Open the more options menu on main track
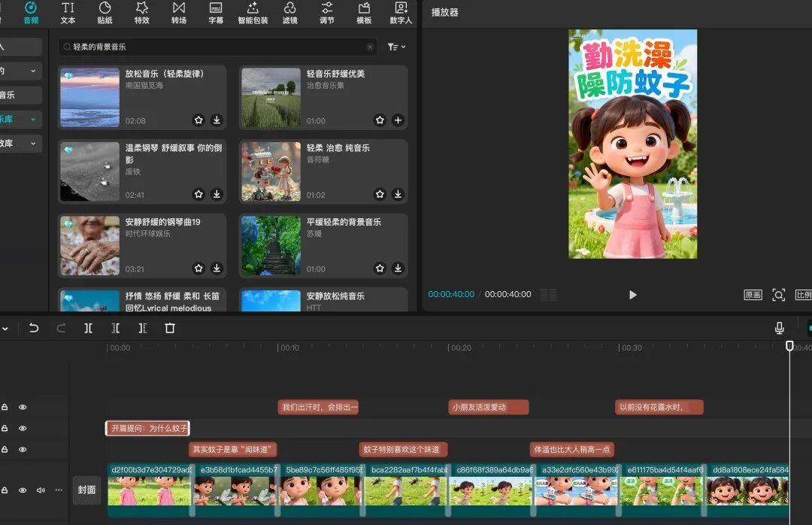 (59, 490)
